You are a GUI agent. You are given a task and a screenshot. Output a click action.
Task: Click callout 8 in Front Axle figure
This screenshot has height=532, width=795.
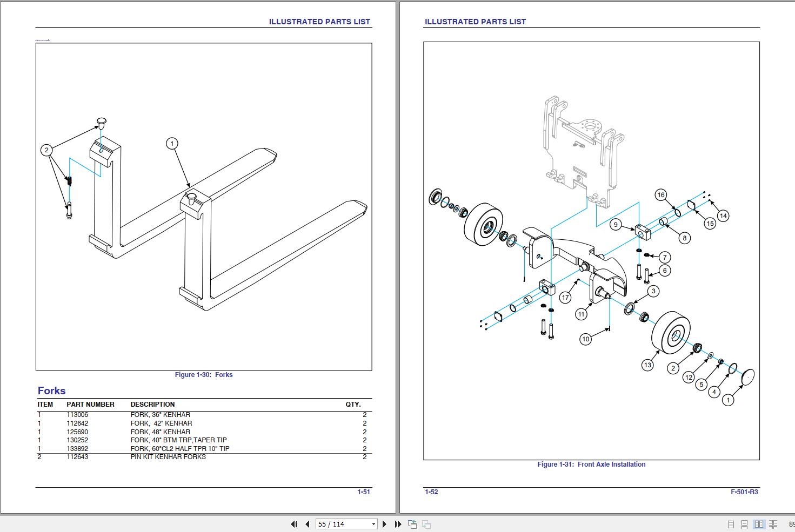point(685,238)
